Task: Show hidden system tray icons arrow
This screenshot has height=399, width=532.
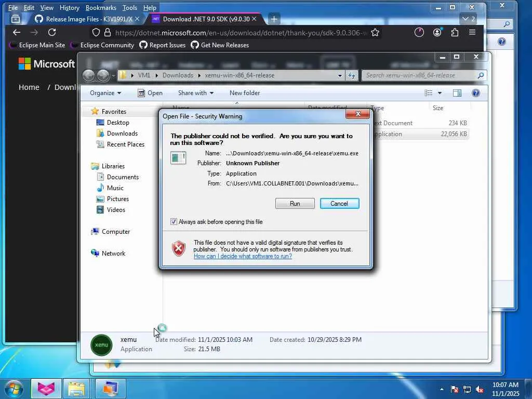Action: click(x=442, y=390)
